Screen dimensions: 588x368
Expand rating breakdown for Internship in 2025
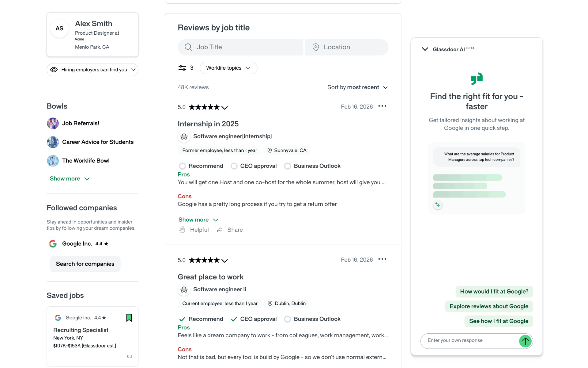pos(225,108)
